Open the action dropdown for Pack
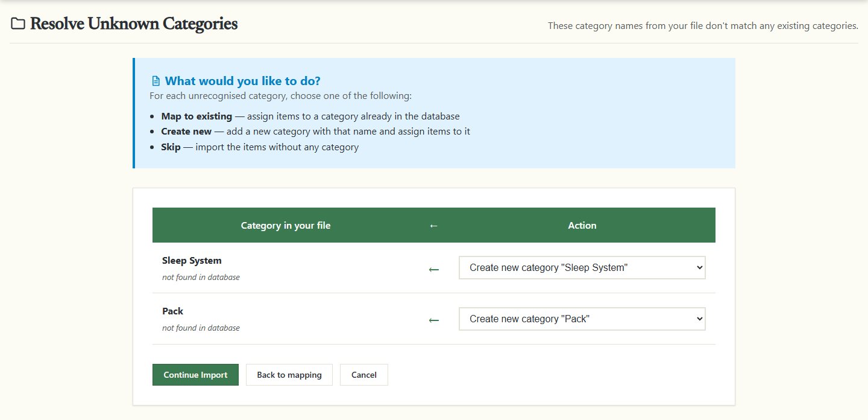Image resolution: width=868 pixels, height=420 pixels. coord(582,319)
